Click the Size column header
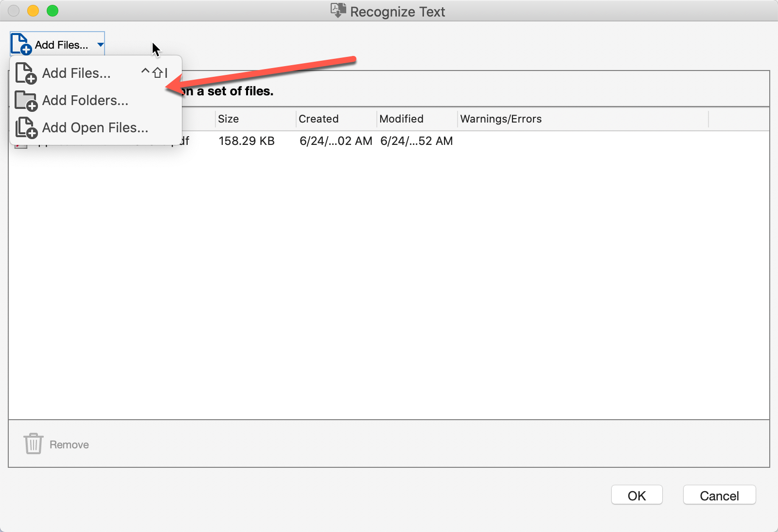778x532 pixels. (229, 119)
